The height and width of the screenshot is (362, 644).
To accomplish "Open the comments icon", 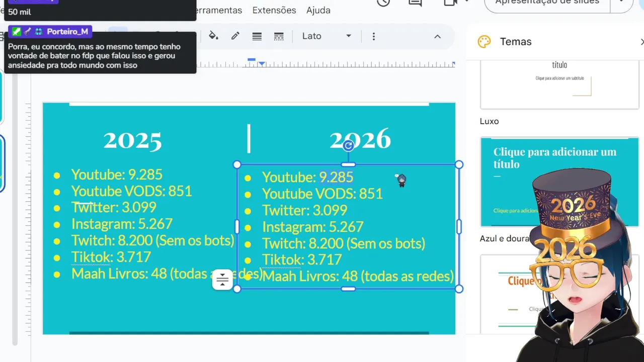I will [415, 3].
